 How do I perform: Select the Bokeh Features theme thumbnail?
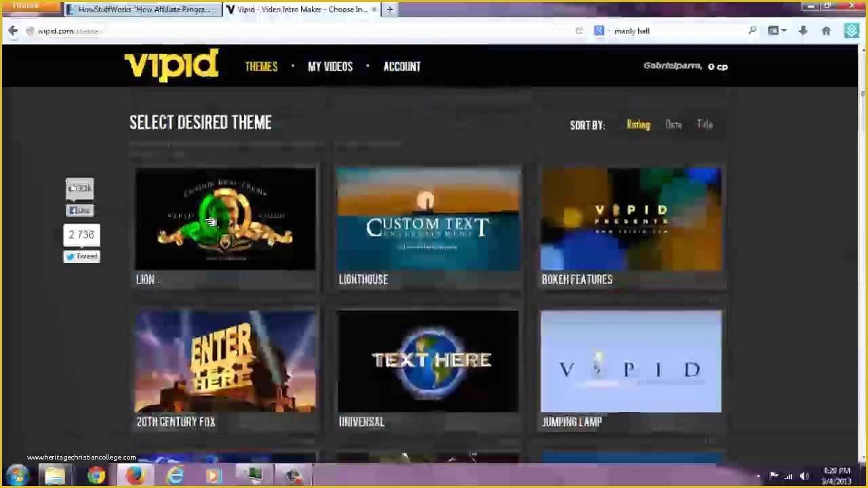pyautogui.click(x=631, y=219)
